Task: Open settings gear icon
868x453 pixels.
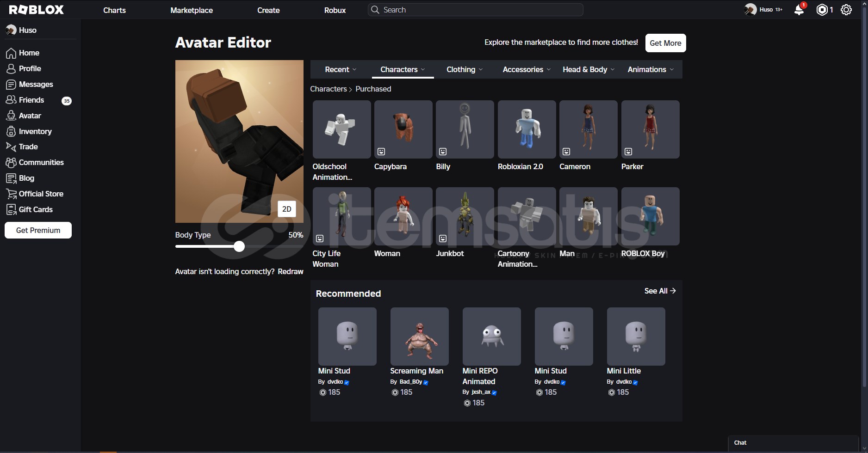Action: click(x=846, y=10)
